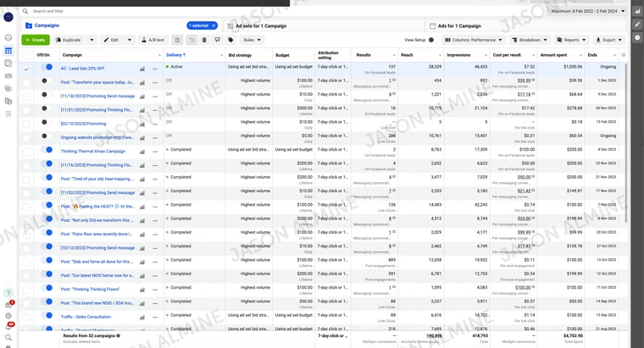Open more options for AC - Lead Gen 20% OFF
Viewport: 644px width, 348px height.
155,69
